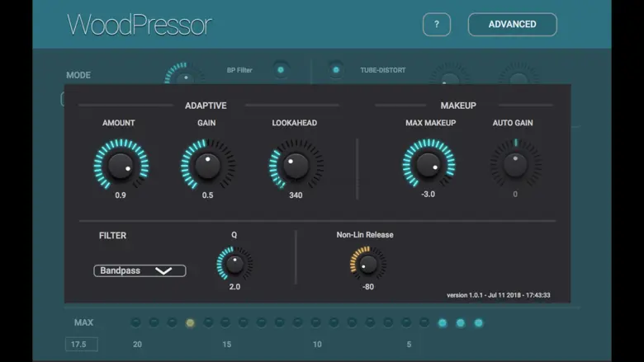
Task: Click the WoodPressor logo title
Action: point(140,25)
